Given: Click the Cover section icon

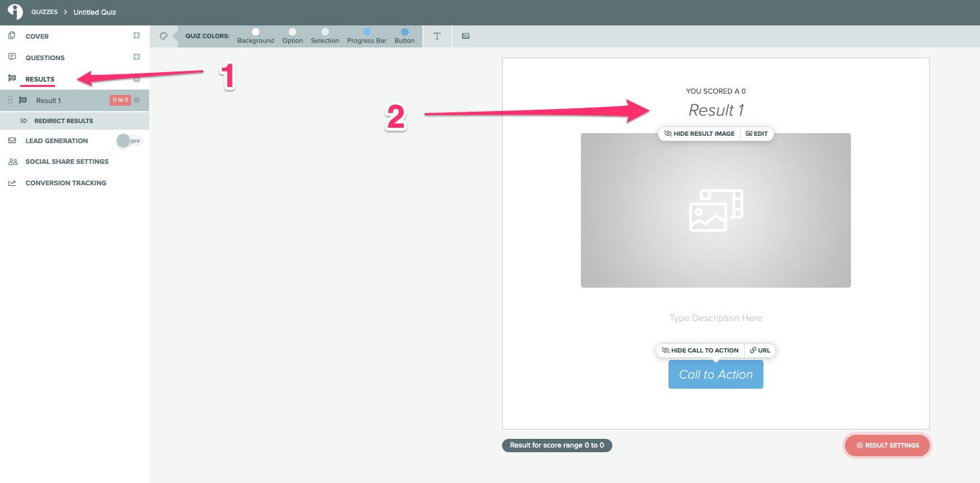Looking at the screenshot, I should pos(11,36).
